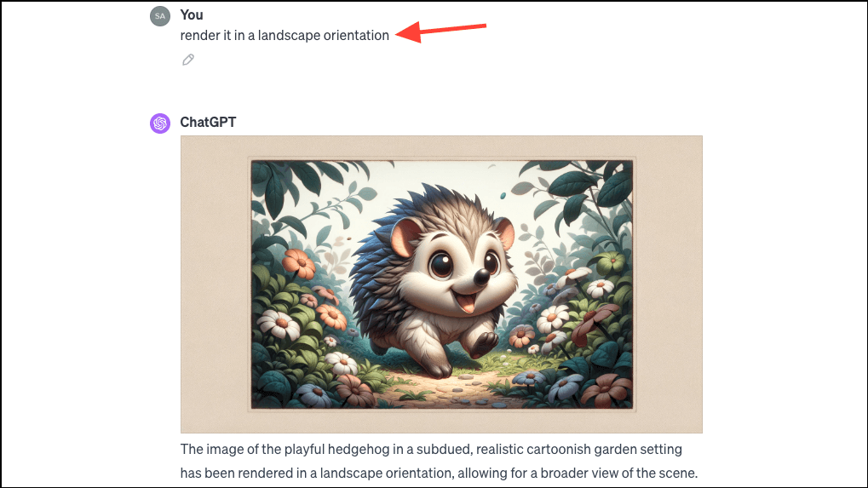This screenshot has width=868, height=488.
Task: Click the word "orientation" in the user prompt
Action: 357,36
